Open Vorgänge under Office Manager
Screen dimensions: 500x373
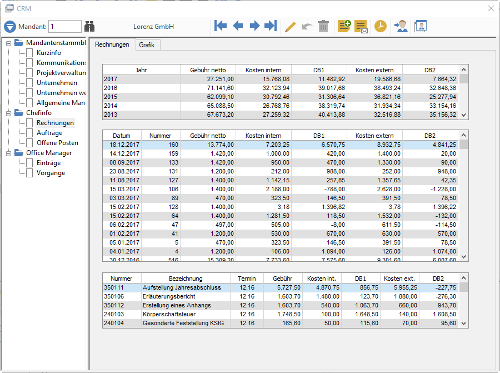click(x=51, y=173)
